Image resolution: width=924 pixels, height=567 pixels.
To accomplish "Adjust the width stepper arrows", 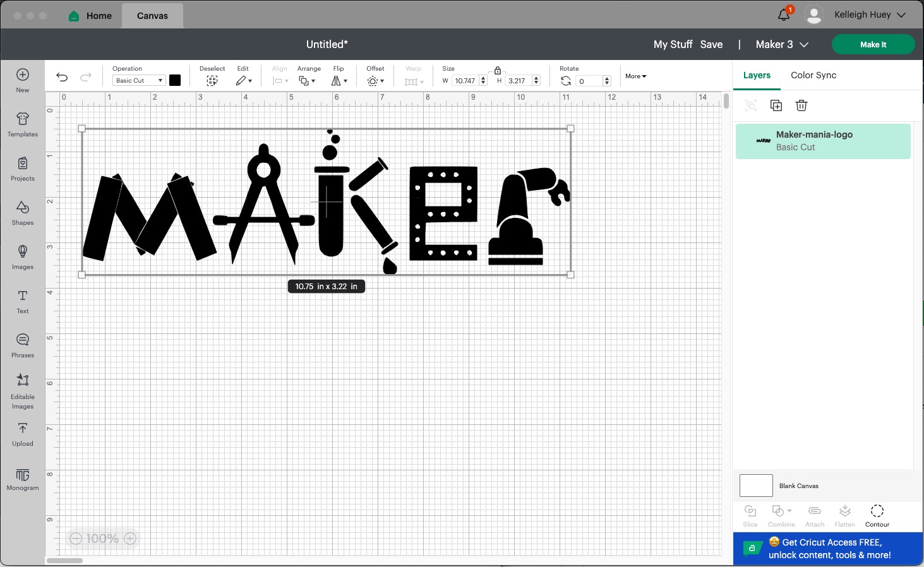I will (x=483, y=80).
